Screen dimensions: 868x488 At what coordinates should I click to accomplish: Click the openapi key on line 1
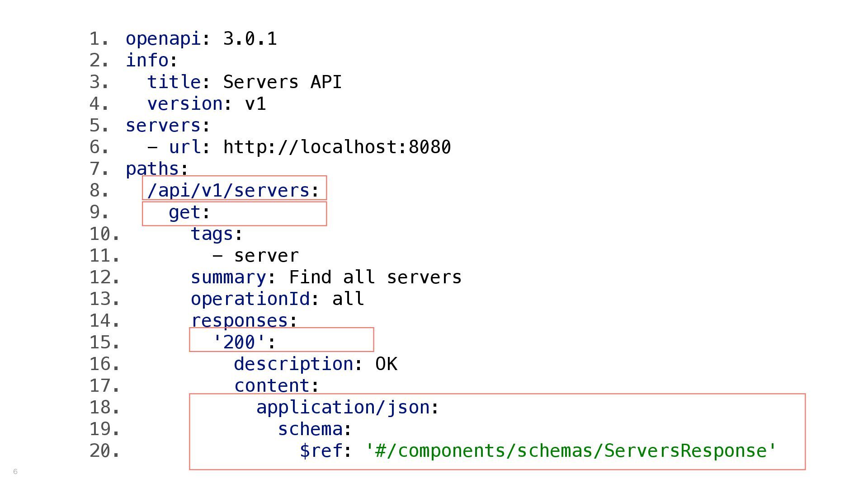(163, 39)
